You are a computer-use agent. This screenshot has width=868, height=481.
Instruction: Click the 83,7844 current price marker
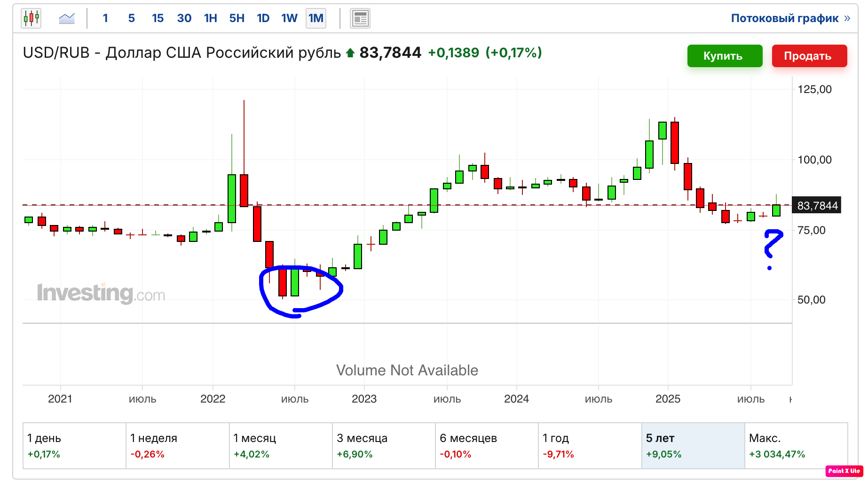817,206
